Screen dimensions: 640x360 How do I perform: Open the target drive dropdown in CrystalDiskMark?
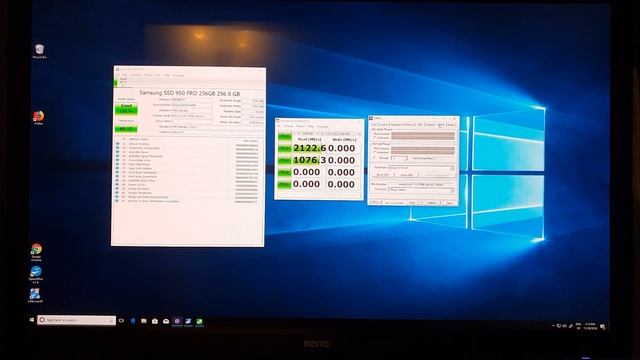point(341,133)
